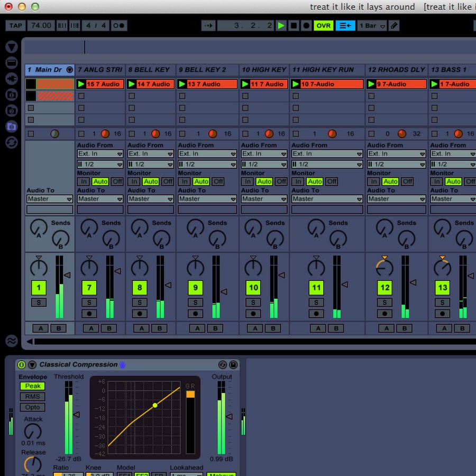
Task: Click the compressor Attack knob
Action: (x=33, y=432)
